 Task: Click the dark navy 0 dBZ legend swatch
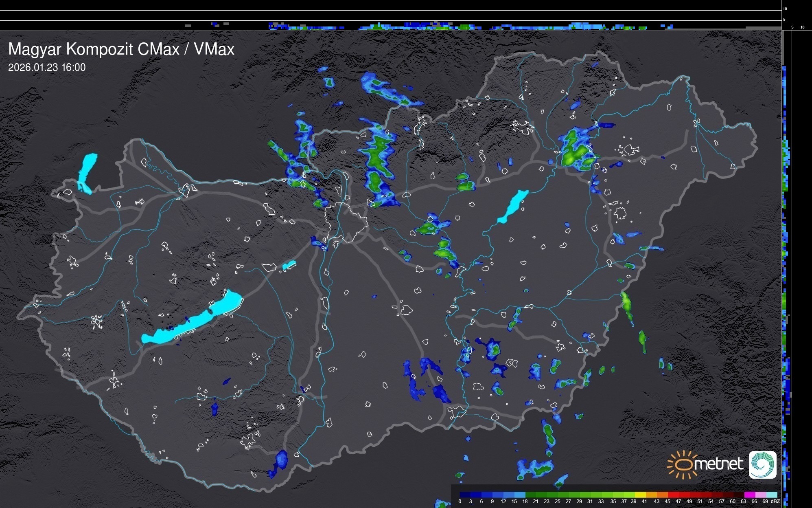(x=465, y=495)
